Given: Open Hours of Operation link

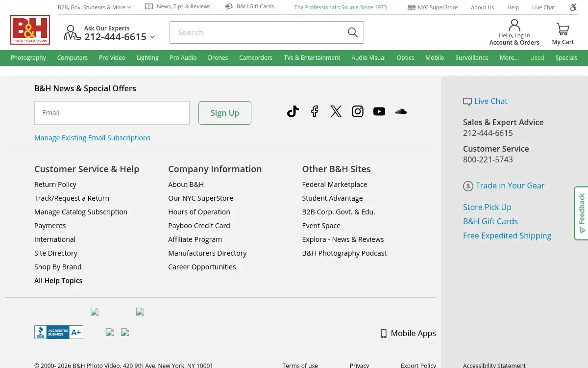Looking at the screenshot, I should tap(199, 212).
